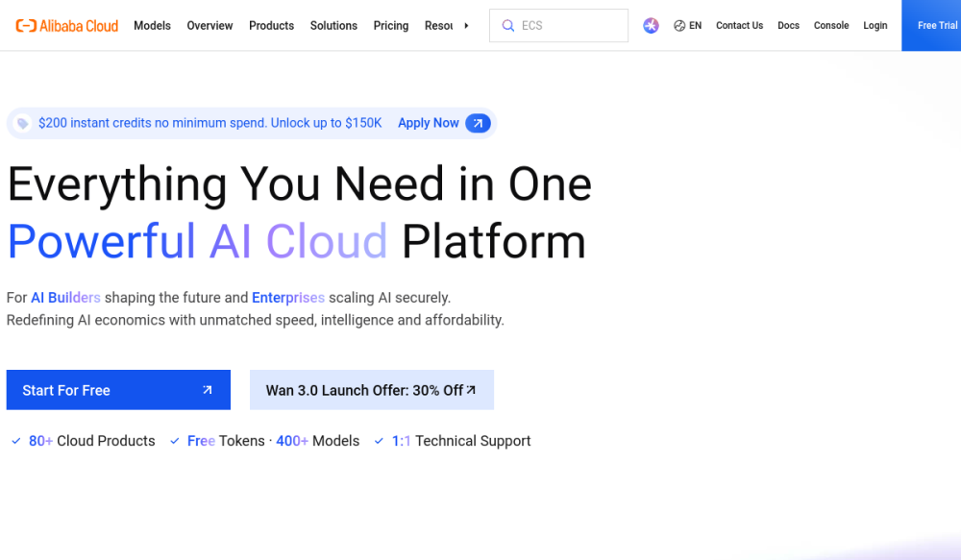Viewport: 961px width, 560px height.
Task: Open the Products menu
Action: click(272, 26)
